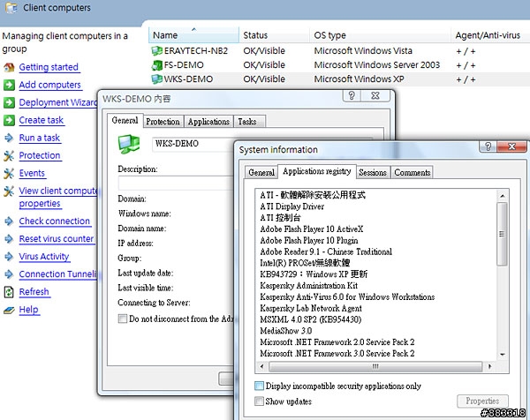Open General tab in System information
The height and width of the screenshot is (420, 530).
261,172
